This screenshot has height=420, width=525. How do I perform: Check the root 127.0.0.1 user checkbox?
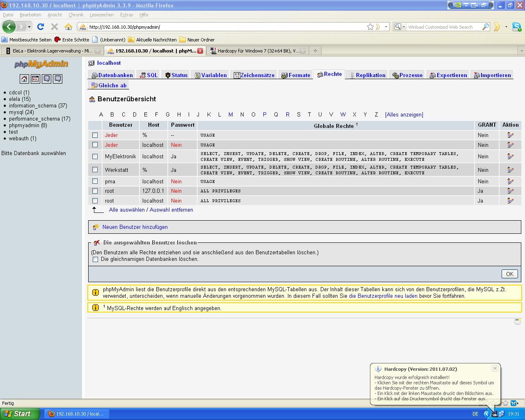pyautogui.click(x=95, y=191)
